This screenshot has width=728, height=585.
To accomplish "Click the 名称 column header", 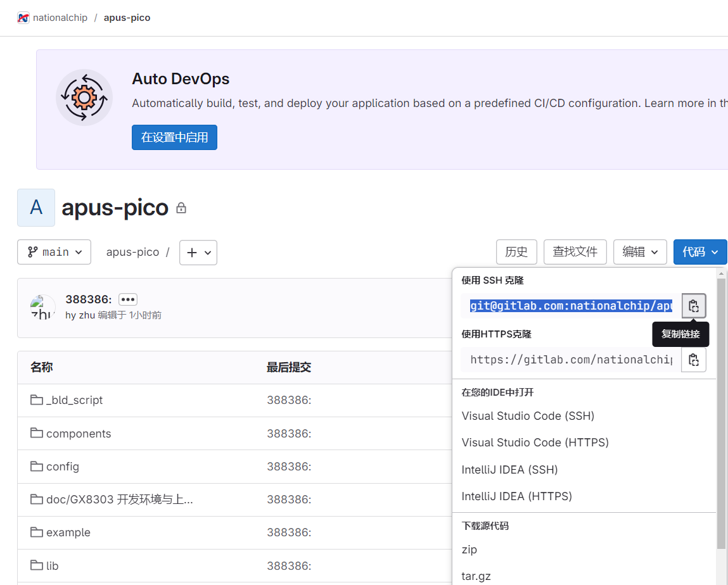I will pyautogui.click(x=42, y=367).
